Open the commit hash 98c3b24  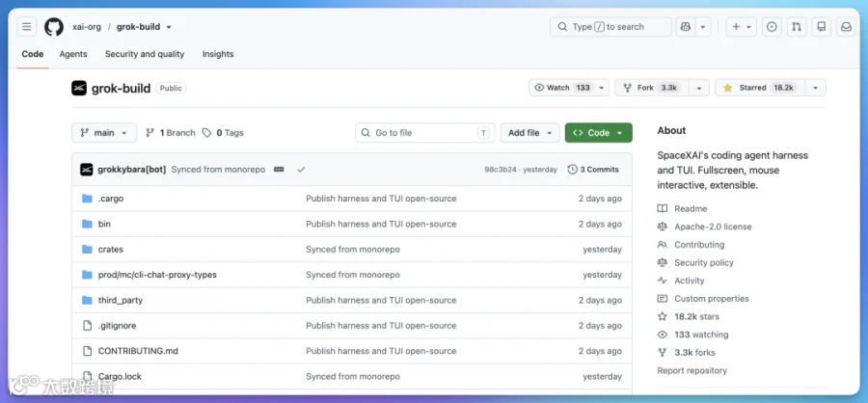(502, 170)
